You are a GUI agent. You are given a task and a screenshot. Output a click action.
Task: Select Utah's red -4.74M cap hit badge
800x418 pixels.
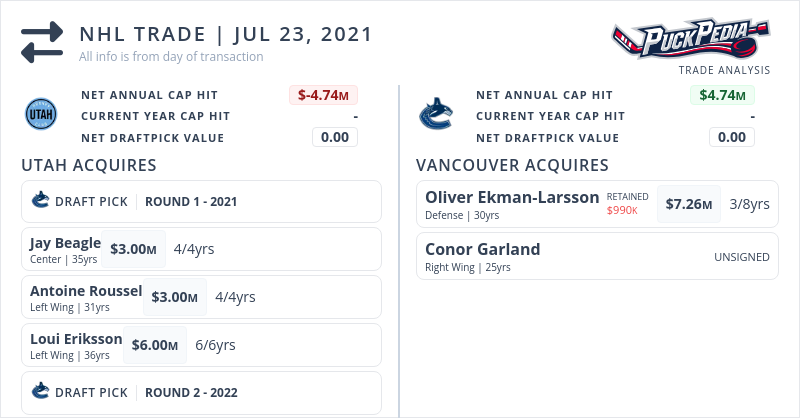[x=323, y=95]
